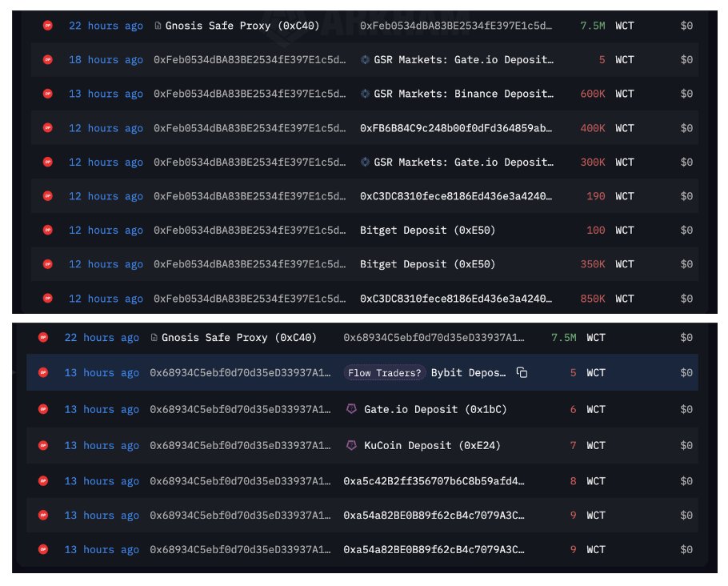
Task: Click the 300K amount value
Action: pos(593,162)
